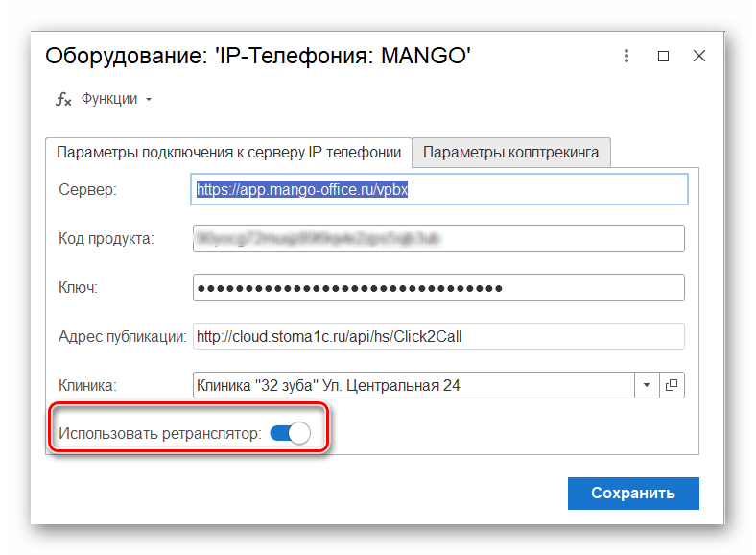This screenshot has width=756, height=555.
Task: Click the Клиника: label
Action: coord(87,386)
